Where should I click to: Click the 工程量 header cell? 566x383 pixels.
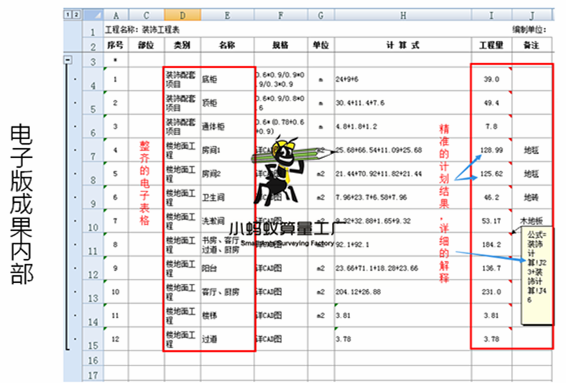click(491, 45)
